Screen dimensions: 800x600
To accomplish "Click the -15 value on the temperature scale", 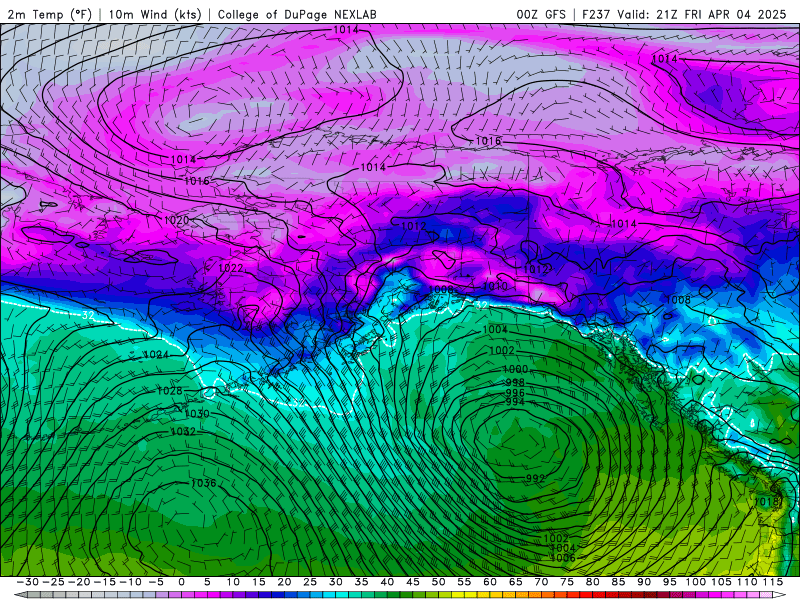I will point(105,582).
